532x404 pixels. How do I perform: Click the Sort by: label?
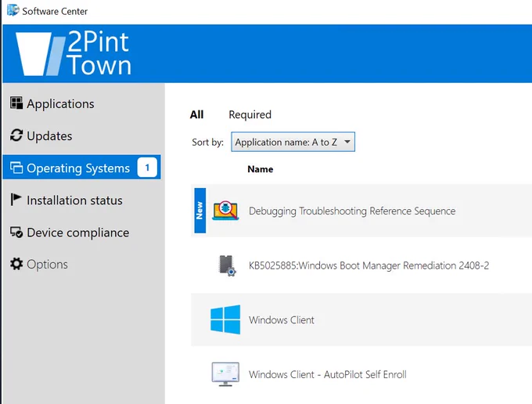point(207,142)
